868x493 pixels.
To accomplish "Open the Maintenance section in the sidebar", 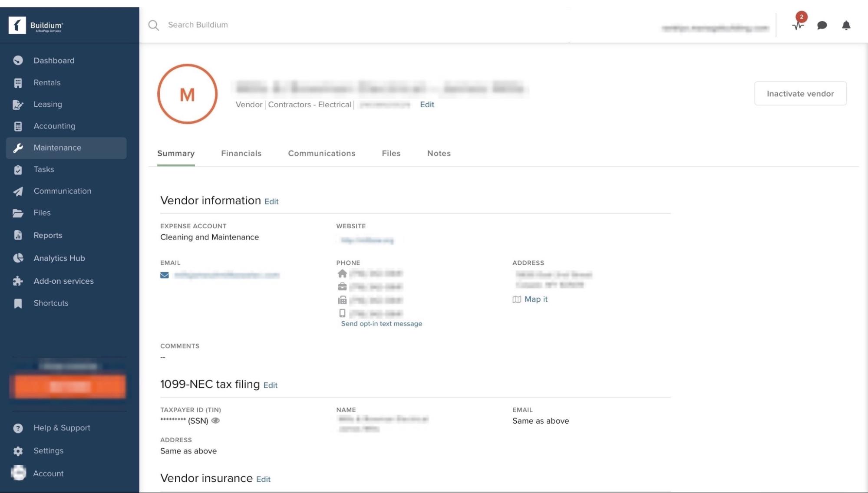I will (57, 148).
